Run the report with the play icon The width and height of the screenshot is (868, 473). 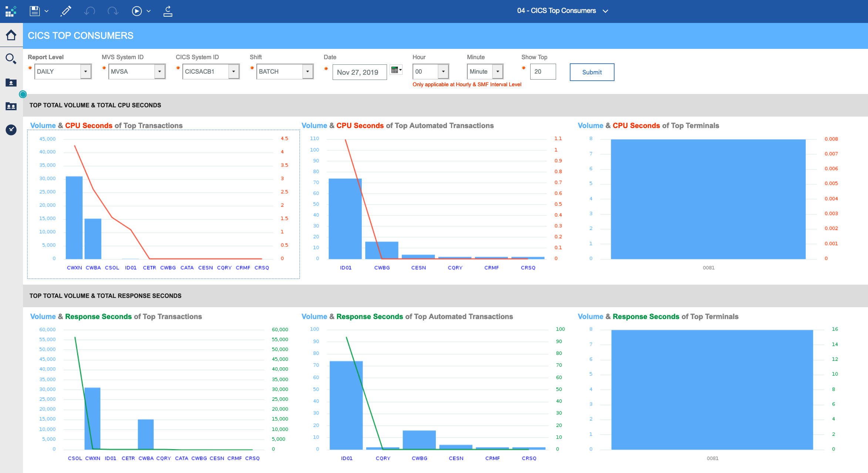(137, 11)
